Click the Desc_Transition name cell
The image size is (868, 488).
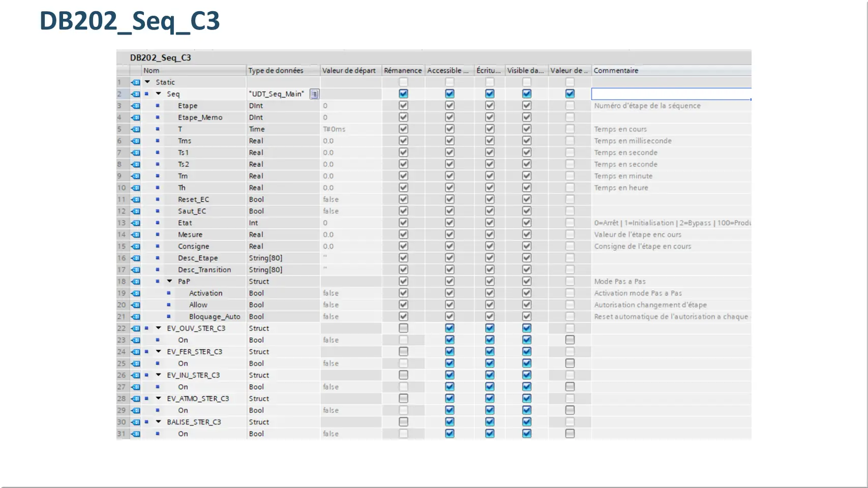(204, 270)
